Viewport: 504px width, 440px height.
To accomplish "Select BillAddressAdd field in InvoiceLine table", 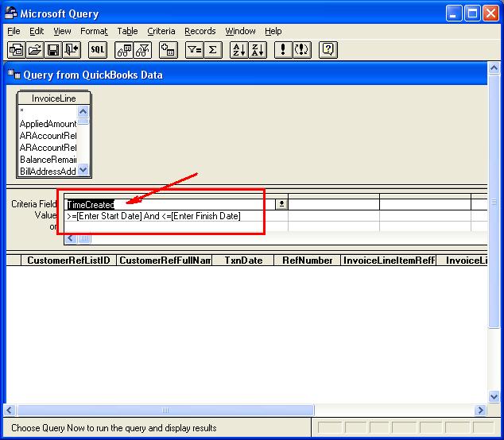I will pyautogui.click(x=48, y=172).
